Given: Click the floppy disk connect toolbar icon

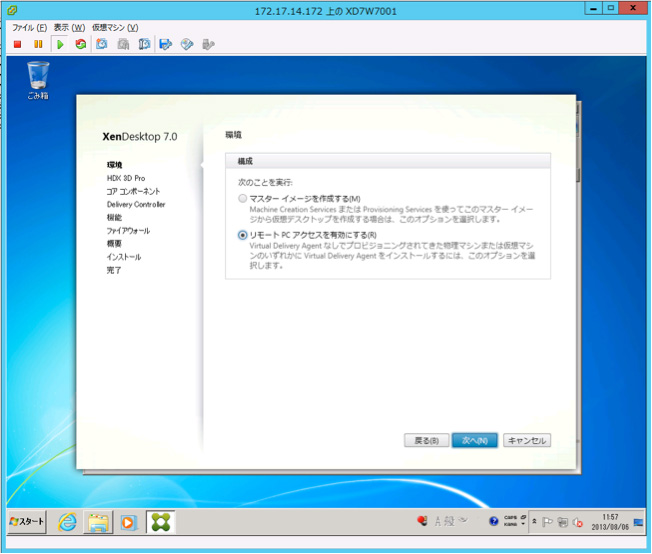Looking at the screenshot, I should (165, 44).
